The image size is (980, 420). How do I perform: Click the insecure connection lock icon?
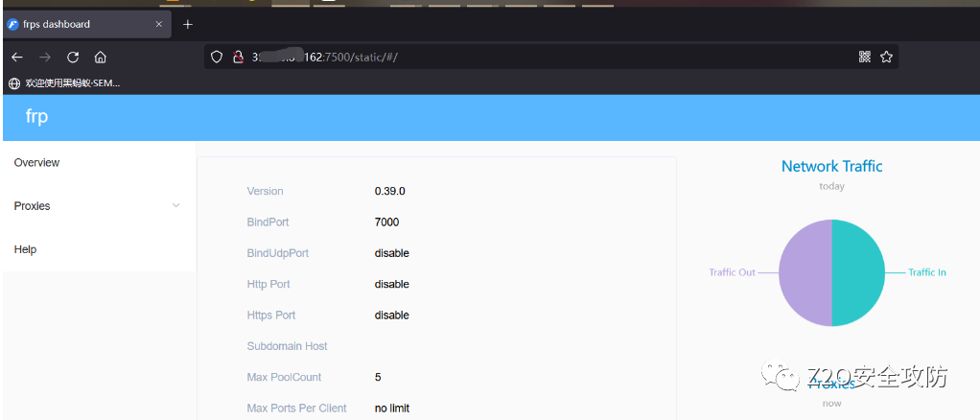pos(238,58)
